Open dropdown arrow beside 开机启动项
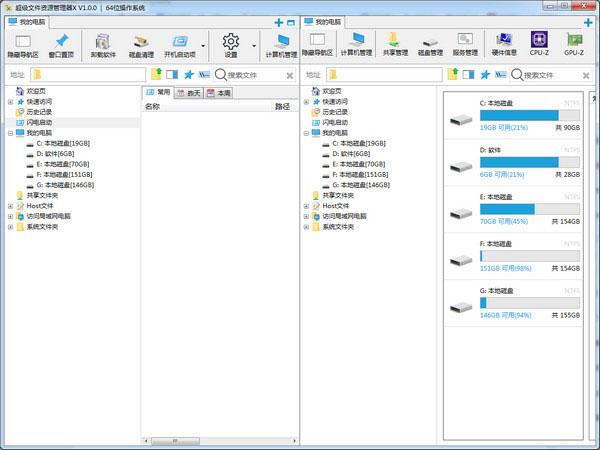Viewport: 600px width, 450px height. 204,45
